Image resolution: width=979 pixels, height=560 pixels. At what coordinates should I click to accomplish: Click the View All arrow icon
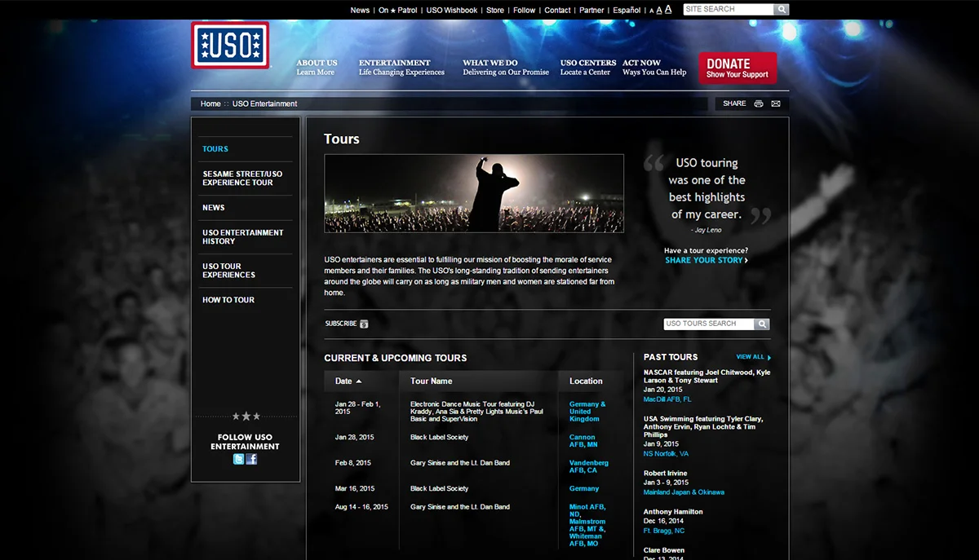pos(769,357)
